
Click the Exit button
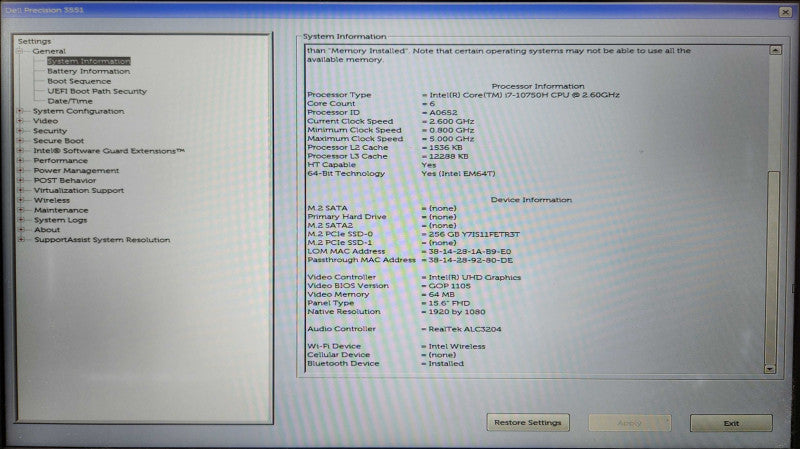731,423
